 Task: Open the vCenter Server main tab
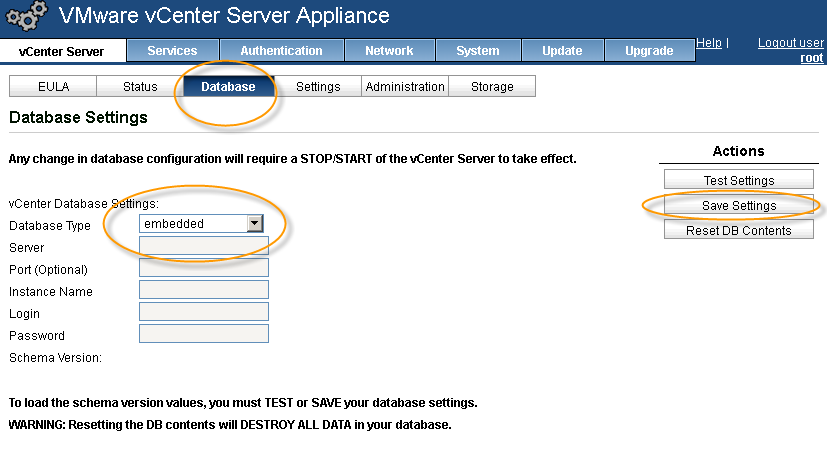pyautogui.click(x=62, y=51)
